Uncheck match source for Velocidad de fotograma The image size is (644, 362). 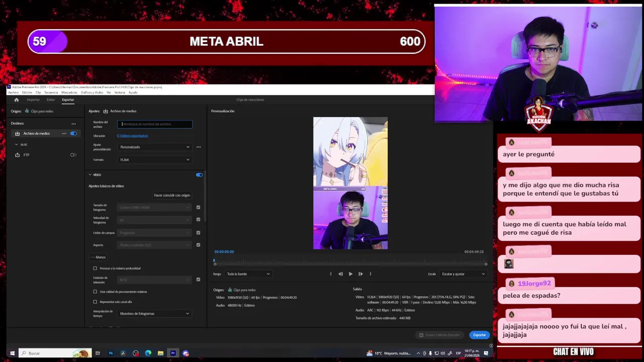(198, 220)
